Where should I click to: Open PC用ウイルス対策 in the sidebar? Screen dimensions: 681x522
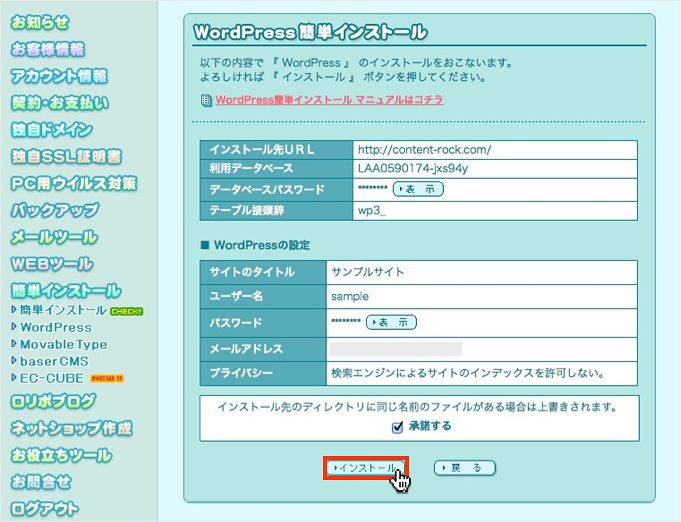(74, 183)
